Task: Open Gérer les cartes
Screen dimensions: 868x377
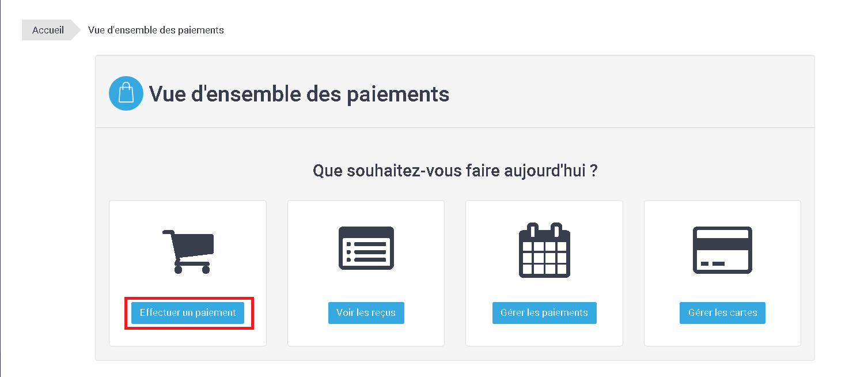Action: [x=722, y=313]
